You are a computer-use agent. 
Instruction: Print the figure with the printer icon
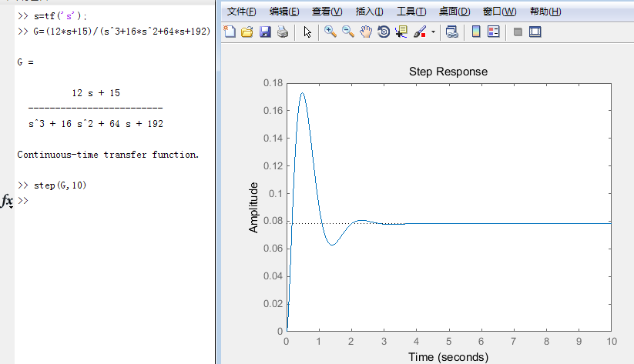point(283,32)
